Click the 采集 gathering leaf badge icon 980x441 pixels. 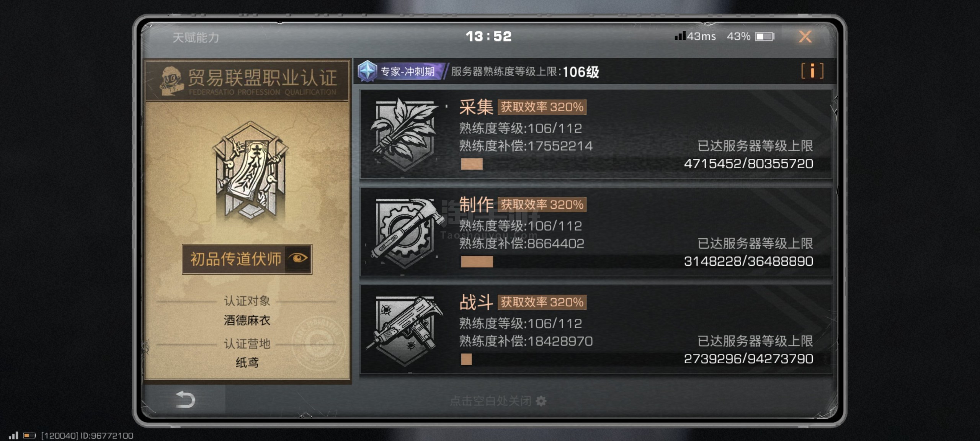point(405,134)
